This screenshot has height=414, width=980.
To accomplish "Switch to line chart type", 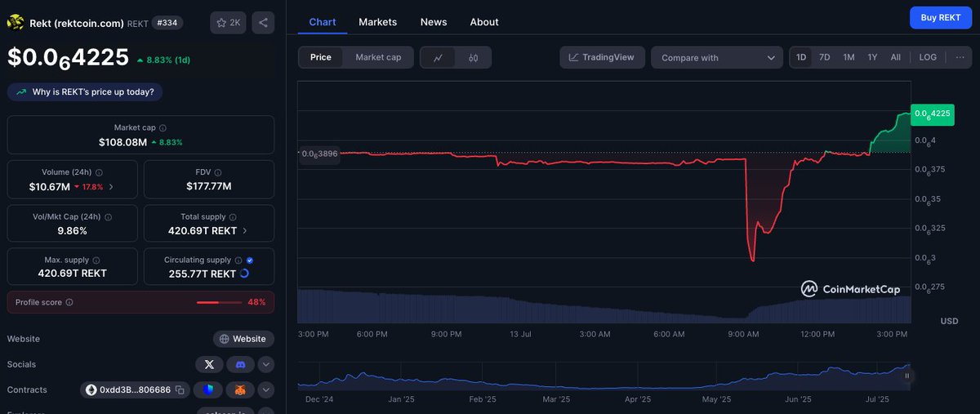I will pyautogui.click(x=439, y=57).
